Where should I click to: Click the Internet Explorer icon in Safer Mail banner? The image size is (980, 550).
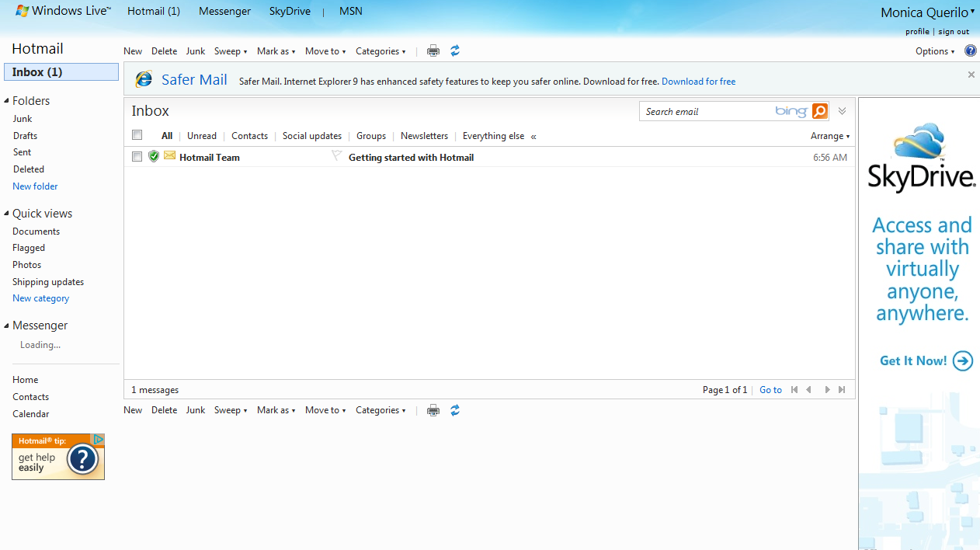click(x=144, y=79)
